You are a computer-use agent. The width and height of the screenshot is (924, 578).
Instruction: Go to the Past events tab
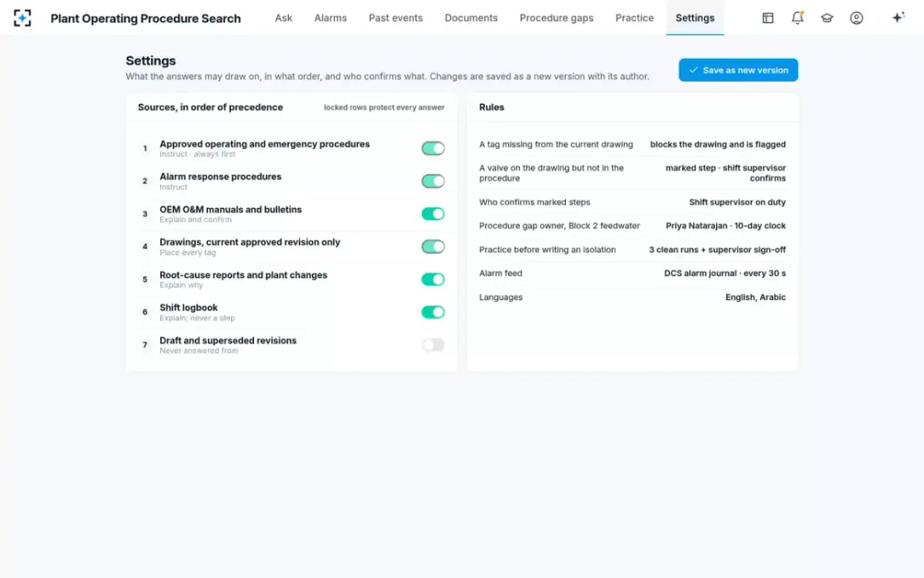coord(396,18)
